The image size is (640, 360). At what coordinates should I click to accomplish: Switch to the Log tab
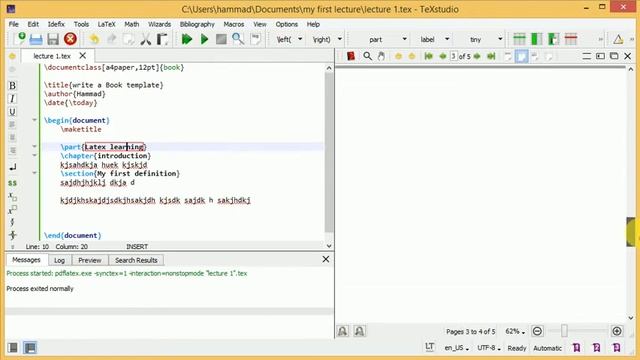[x=60, y=260]
